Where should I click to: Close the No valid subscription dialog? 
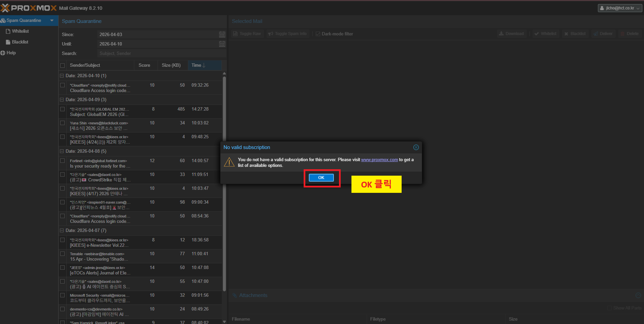(416, 147)
